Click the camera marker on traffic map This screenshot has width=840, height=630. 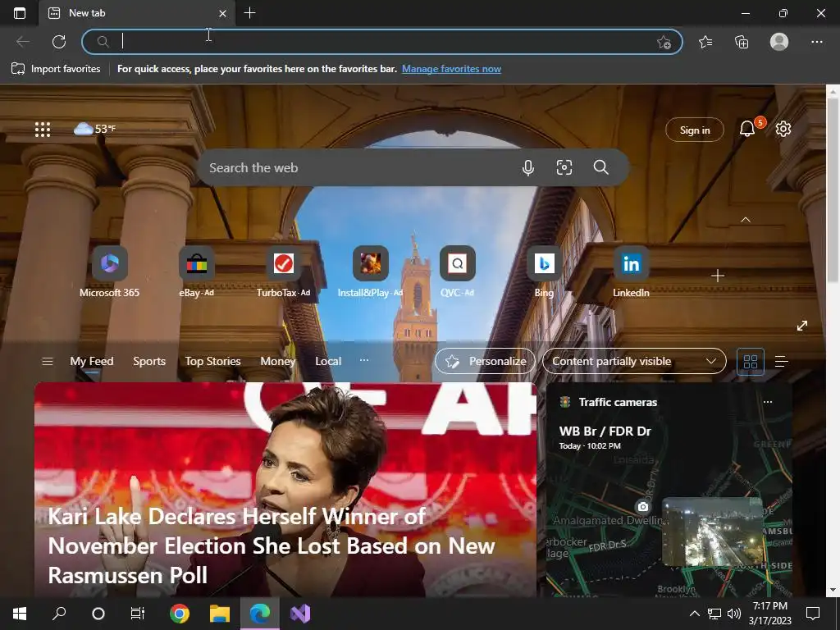(x=643, y=506)
